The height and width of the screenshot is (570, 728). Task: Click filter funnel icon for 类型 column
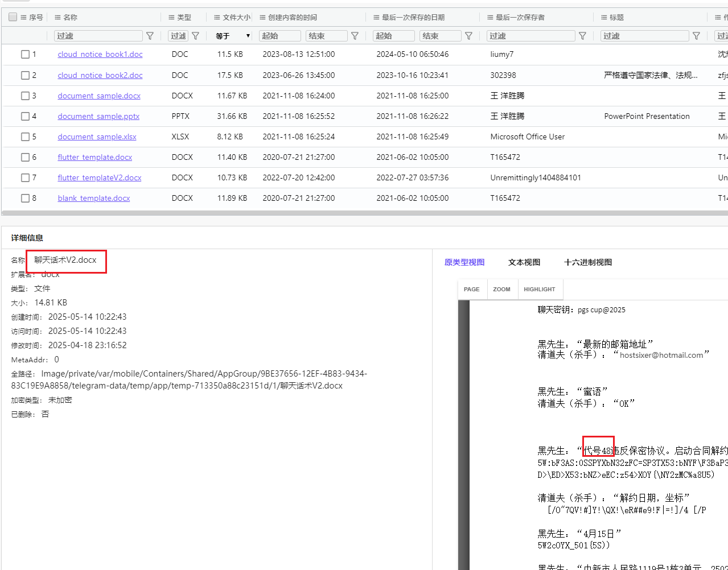(195, 36)
